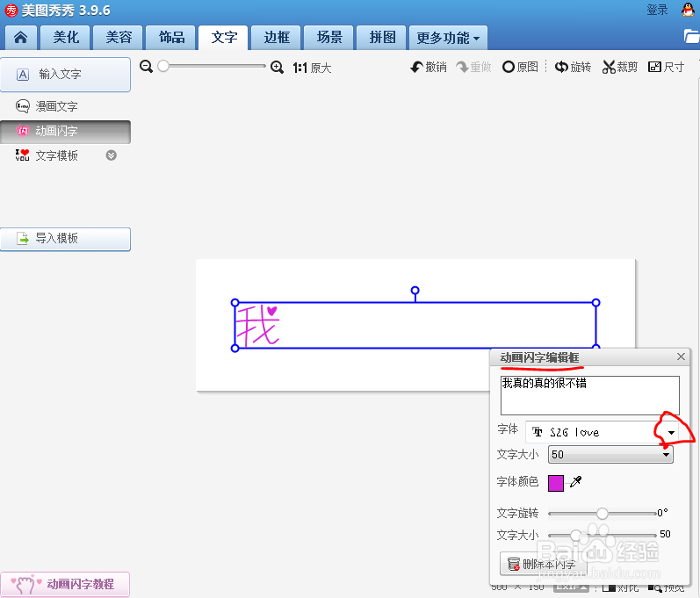Click the 对比 compare button
Screen dimensions: 700x598
tap(621, 588)
